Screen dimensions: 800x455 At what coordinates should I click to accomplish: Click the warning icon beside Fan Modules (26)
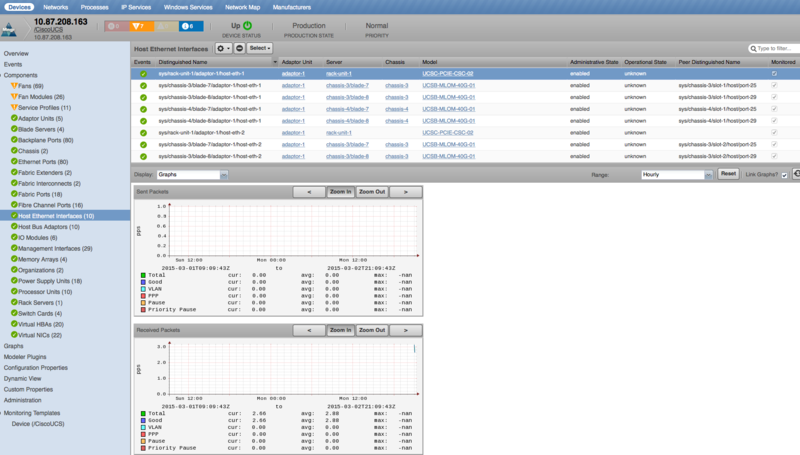click(x=14, y=96)
